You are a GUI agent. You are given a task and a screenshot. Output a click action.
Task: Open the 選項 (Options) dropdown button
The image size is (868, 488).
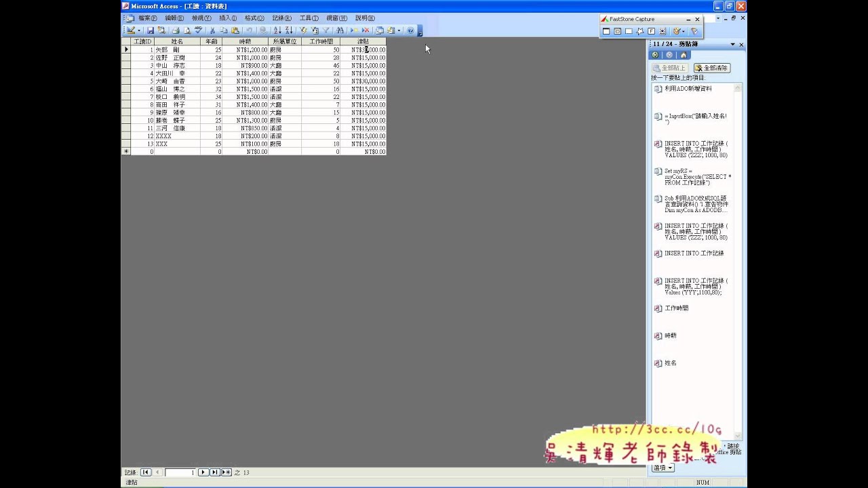pyautogui.click(x=663, y=468)
